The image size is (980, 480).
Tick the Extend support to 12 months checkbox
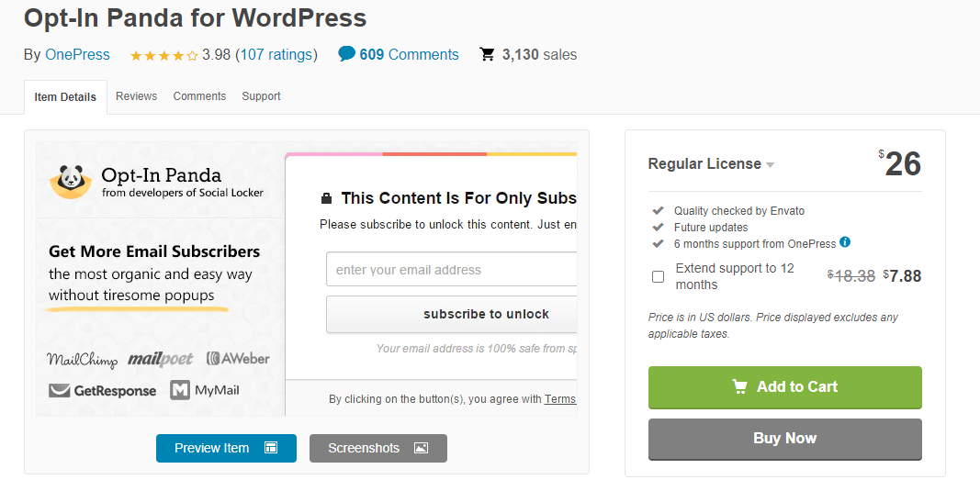point(659,276)
